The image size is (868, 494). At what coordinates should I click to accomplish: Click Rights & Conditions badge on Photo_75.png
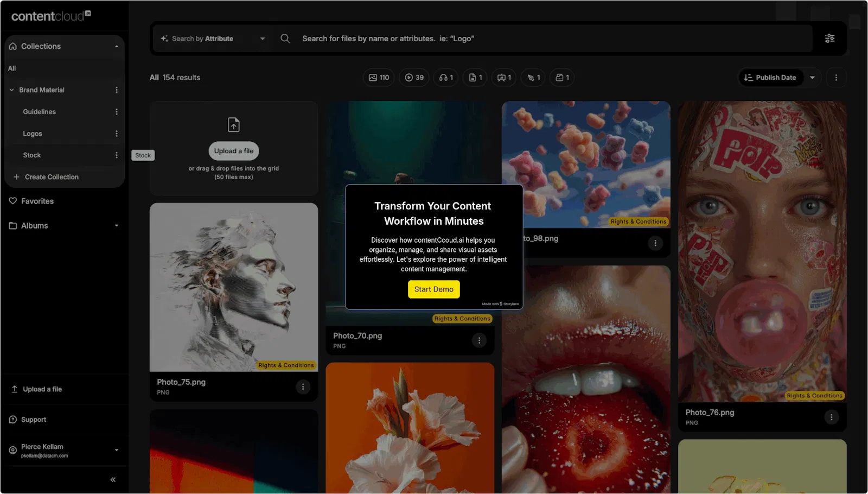286,365
